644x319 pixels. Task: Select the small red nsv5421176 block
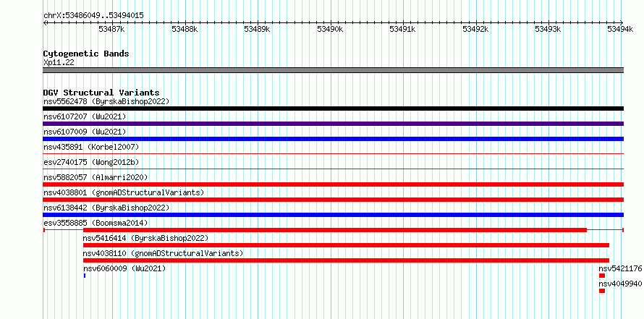point(602,276)
